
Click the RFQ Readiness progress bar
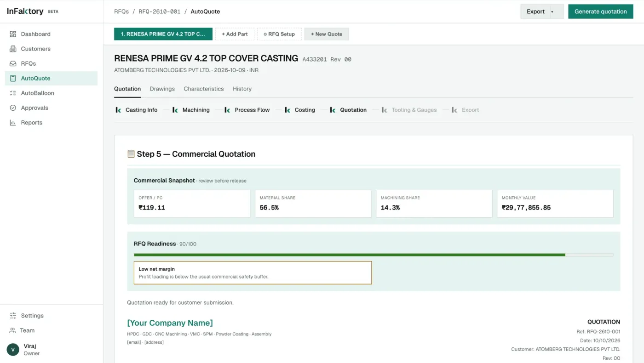(374, 255)
